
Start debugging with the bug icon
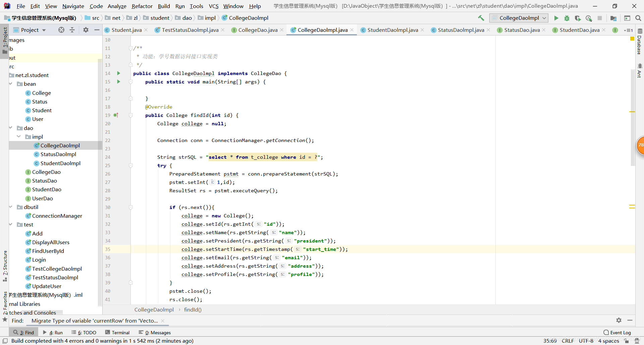(567, 18)
